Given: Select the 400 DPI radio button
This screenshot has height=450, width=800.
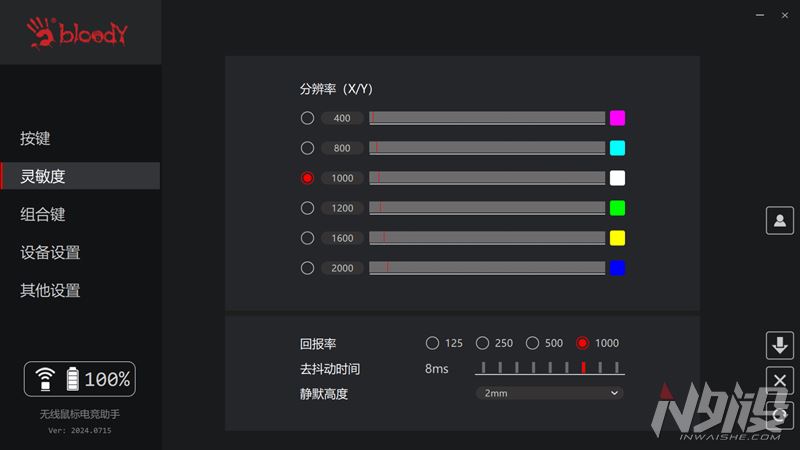Looking at the screenshot, I should [x=307, y=118].
